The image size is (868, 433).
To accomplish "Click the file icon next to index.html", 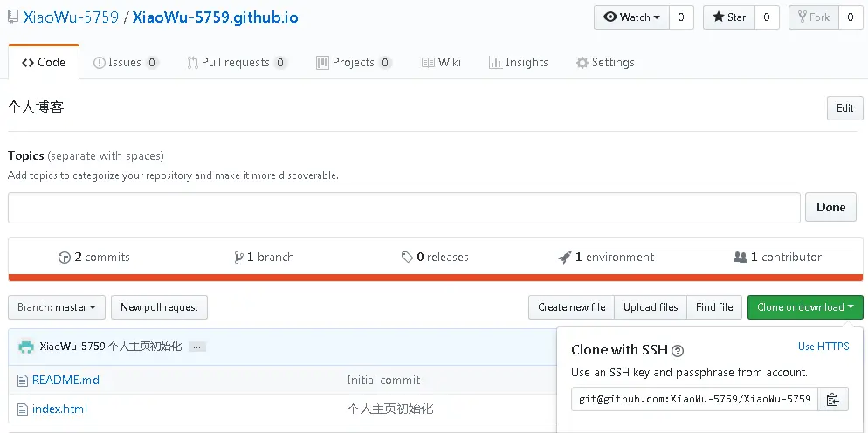I will (x=22, y=409).
